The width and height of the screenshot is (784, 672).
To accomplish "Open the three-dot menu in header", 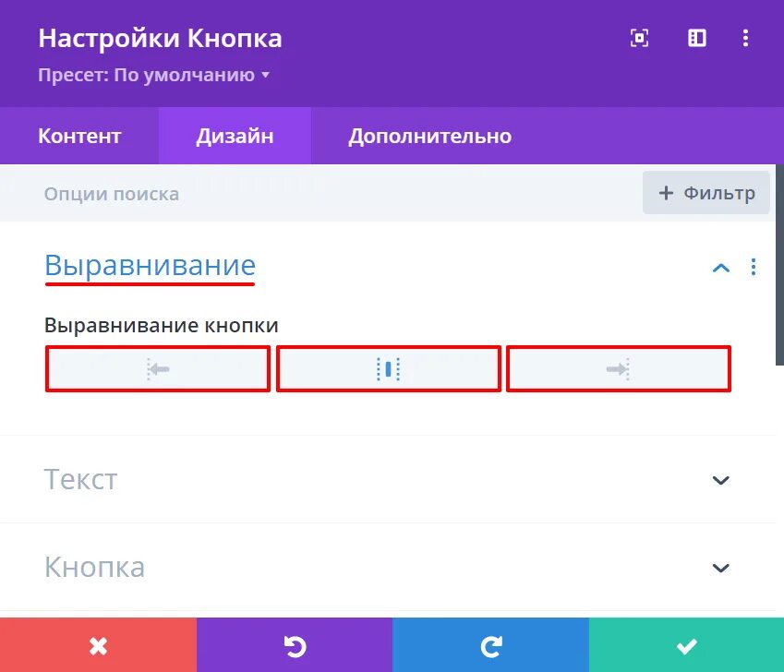I will click(745, 38).
